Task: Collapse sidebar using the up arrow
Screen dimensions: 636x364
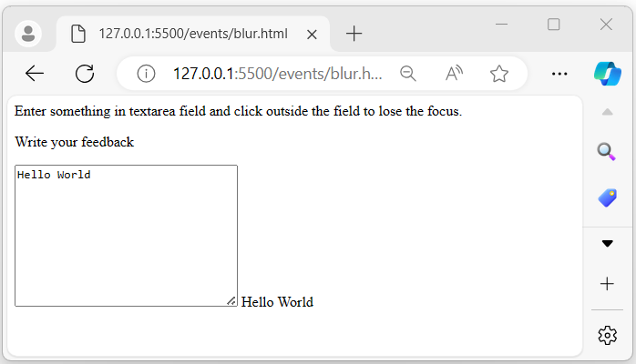Action: click(607, 112)
